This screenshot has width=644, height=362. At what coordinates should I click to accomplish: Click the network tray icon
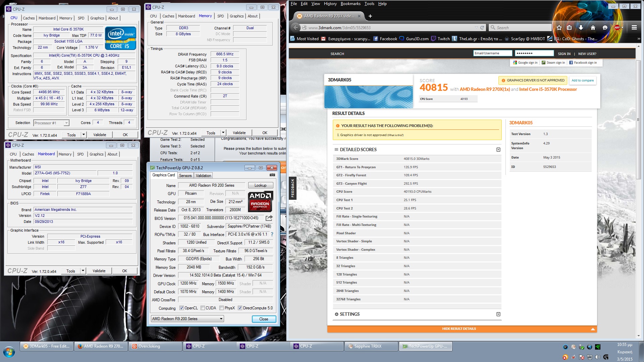click(x=590, y=357)
